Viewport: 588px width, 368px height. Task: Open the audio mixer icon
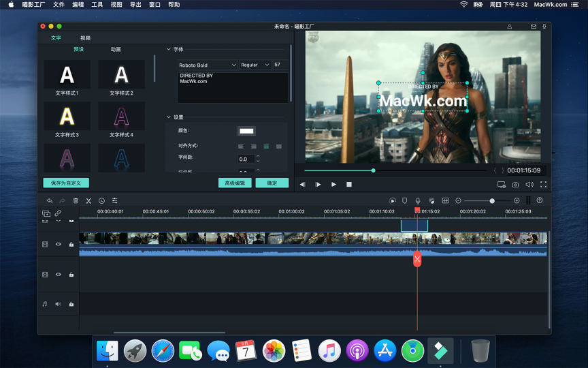pyautogui.click(x=431, y=201)
